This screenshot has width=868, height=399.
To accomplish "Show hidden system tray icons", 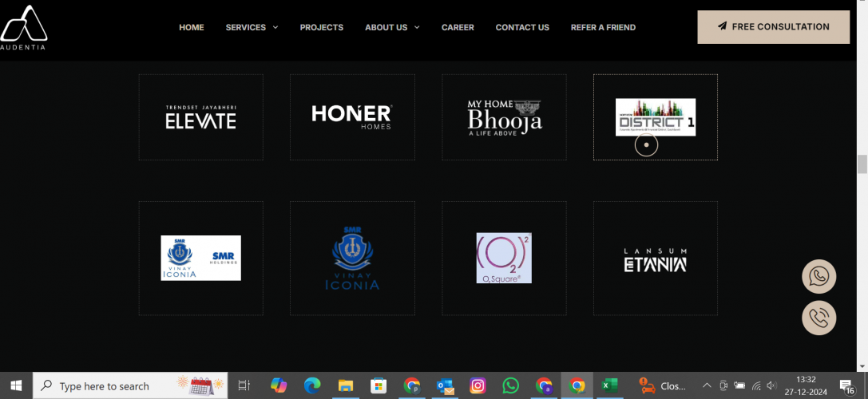I will (x=707, y=385).
